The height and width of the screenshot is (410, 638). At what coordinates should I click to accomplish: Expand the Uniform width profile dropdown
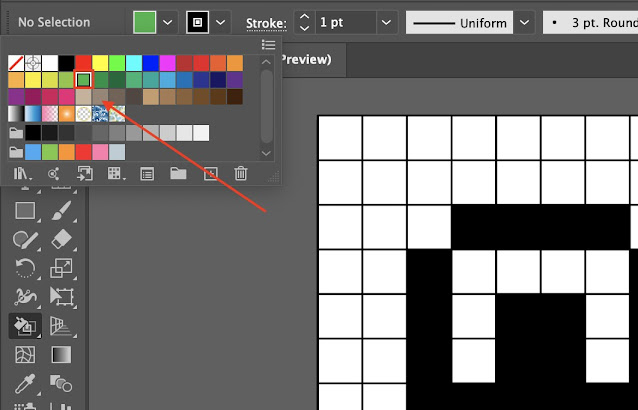click(524, 22)
